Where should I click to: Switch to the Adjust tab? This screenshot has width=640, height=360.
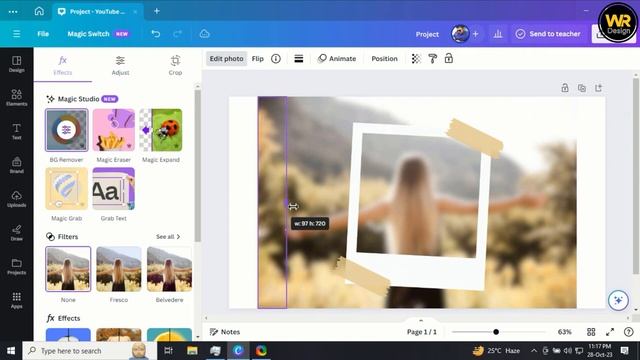pos(120,65)
